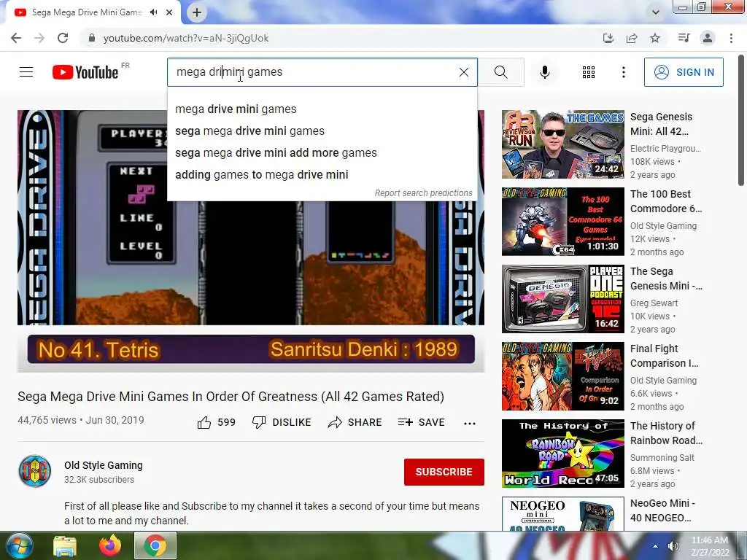This screenshot has width=747, height=560.
Task: Go to the YouTube home logo
Action: (x=85, y=72)
